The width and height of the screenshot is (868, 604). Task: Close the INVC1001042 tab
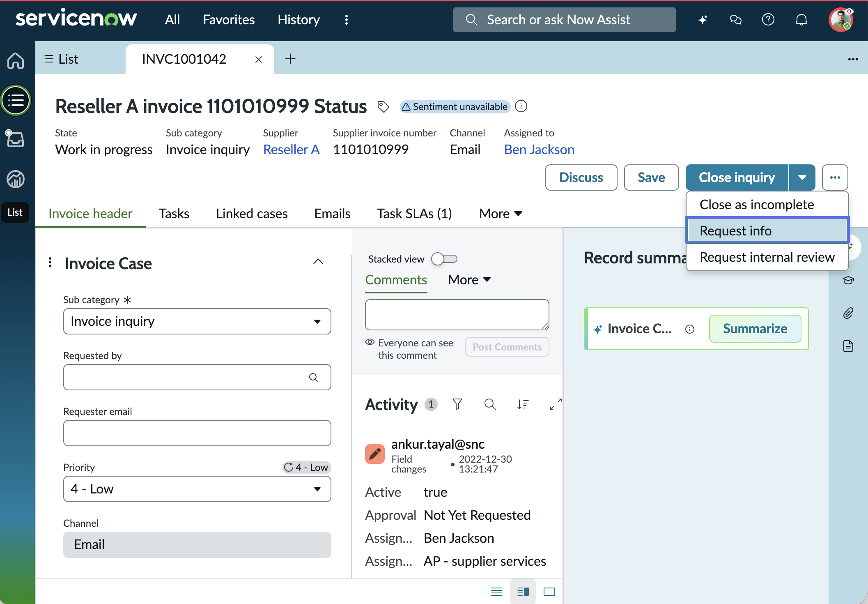[x=259, y=60]
